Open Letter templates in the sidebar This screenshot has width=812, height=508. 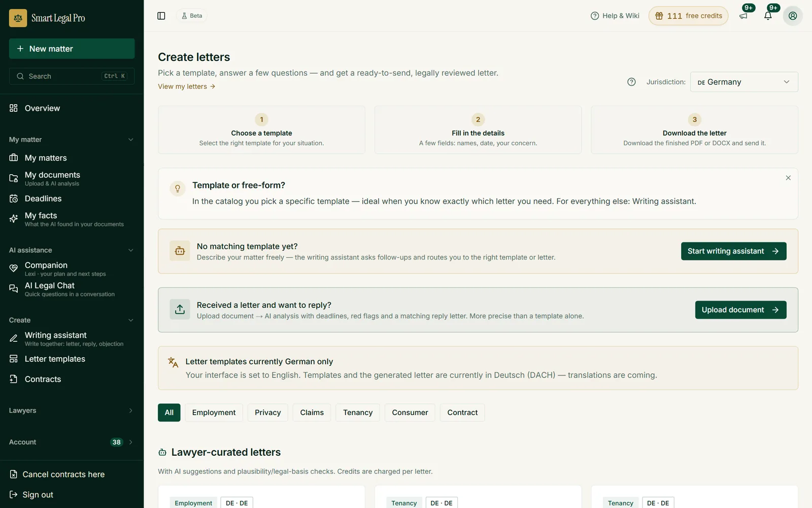tap(72, 359)
